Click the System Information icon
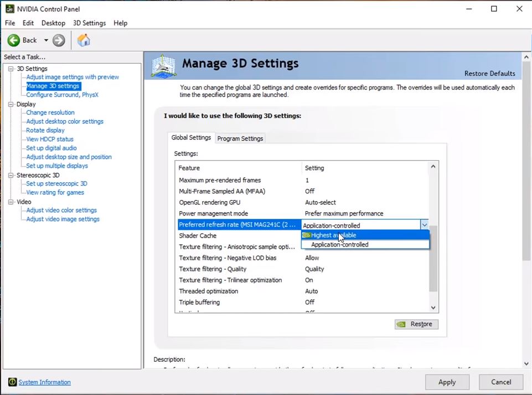532x395 pixels. coord(12,382)
